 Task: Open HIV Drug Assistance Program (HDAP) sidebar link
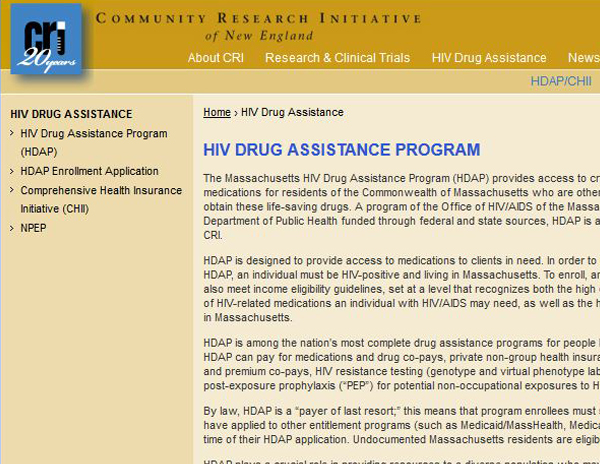pos(94,142)
